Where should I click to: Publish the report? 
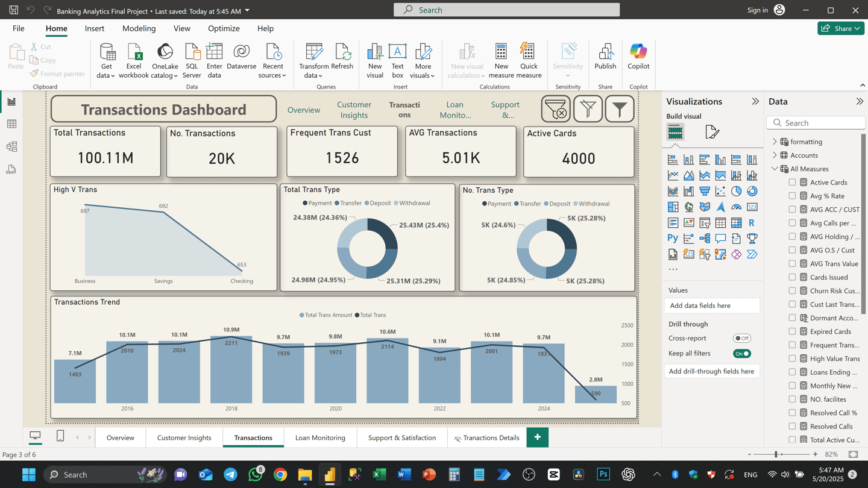[x=605, y=57]
